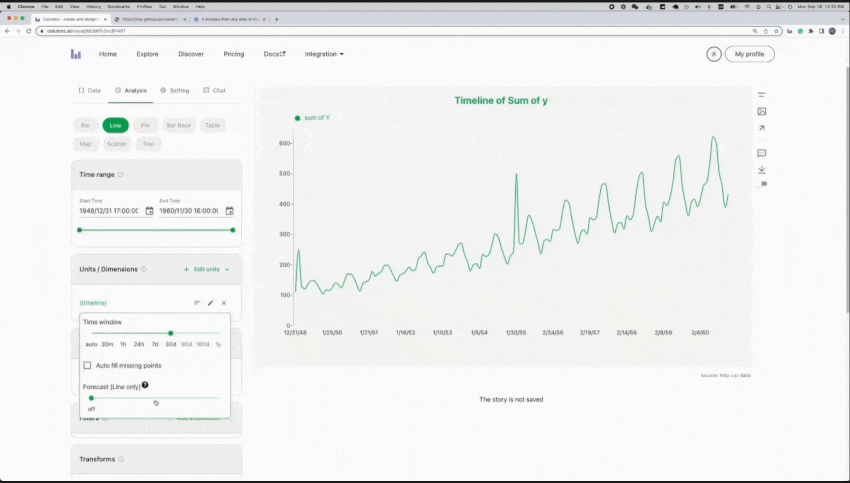Open the Chrome History menu

click(x=93, y=7)
